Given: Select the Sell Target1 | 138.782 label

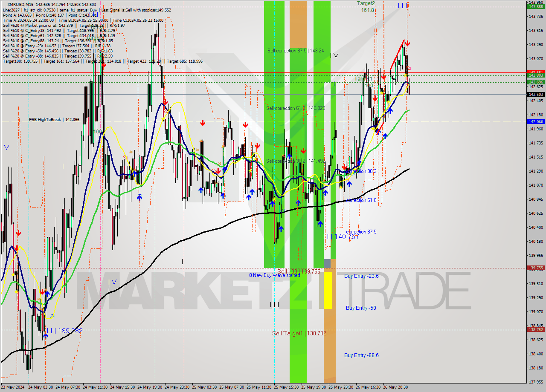Looking at the screenshot, I should [x=299, y=333].
